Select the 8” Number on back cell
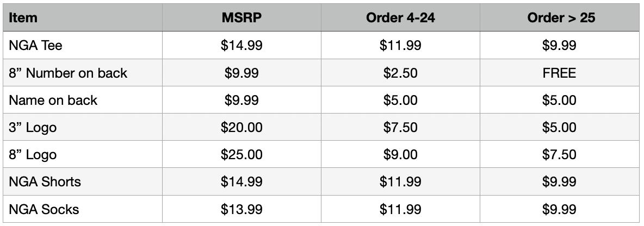 (x=68, y=73)
